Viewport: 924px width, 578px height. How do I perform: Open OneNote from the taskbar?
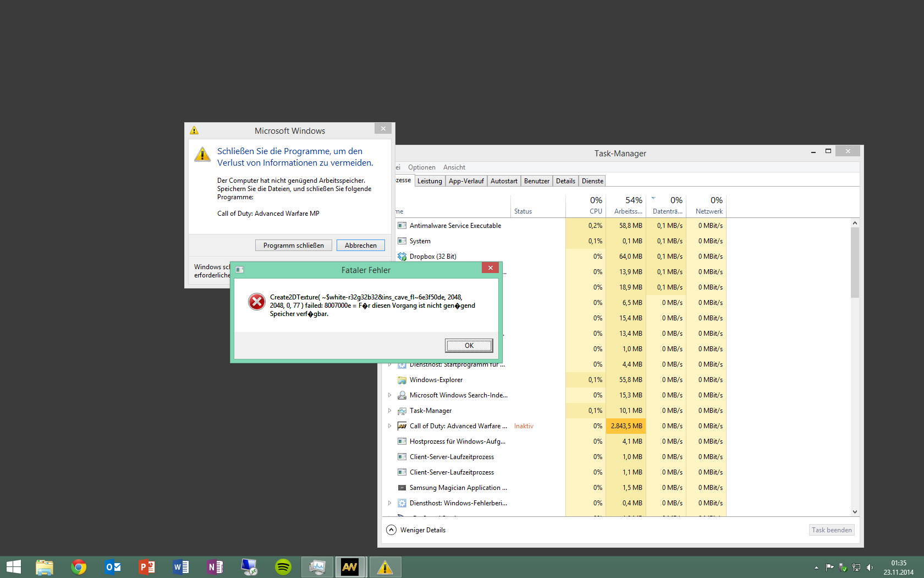pyautogui.click(x=215, y=567)
